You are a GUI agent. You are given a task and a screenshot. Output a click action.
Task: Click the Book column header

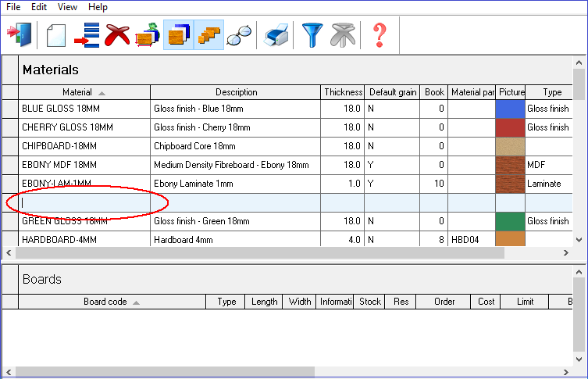434,92
